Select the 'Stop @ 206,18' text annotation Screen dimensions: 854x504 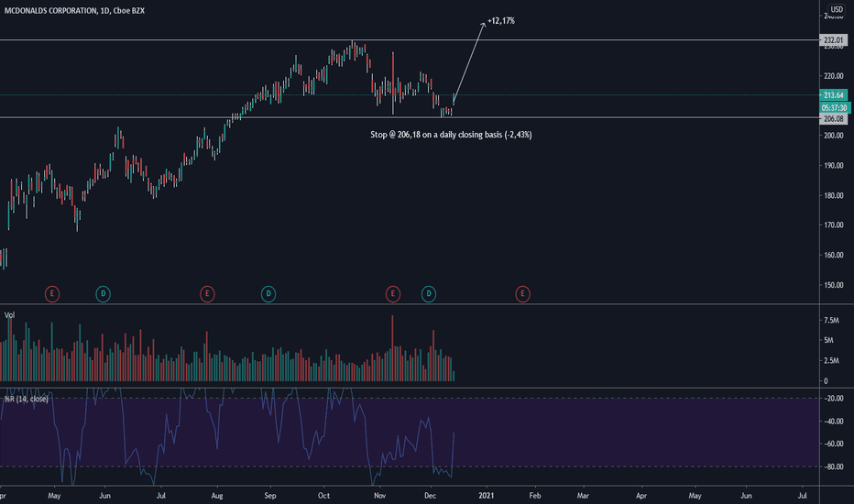tap(451, 135)
